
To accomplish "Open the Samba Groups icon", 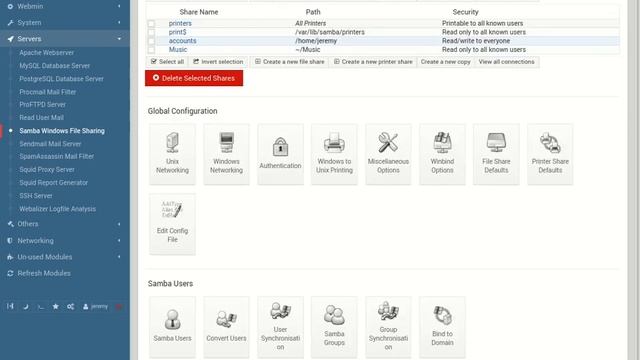I will point(334,327).
